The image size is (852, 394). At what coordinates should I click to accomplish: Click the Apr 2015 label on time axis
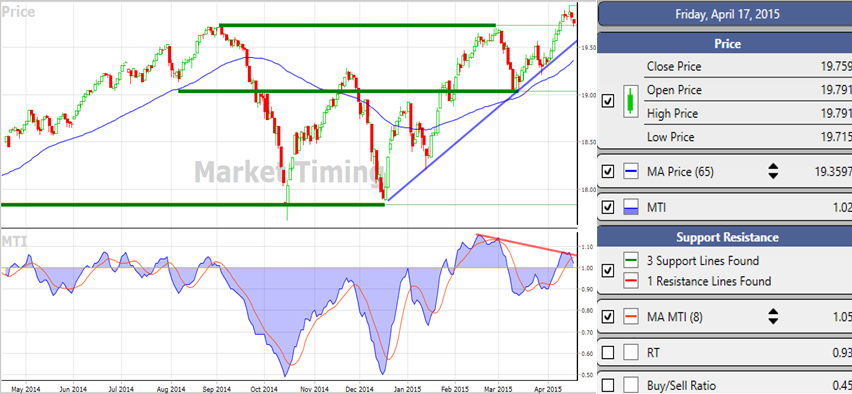click(x=548, y=389)
